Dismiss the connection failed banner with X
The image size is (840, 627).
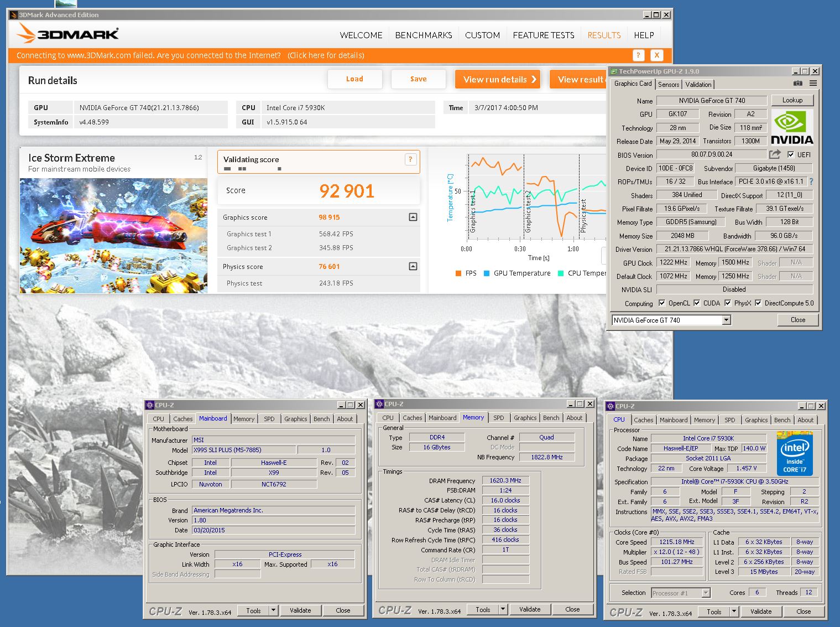(656, 55)
